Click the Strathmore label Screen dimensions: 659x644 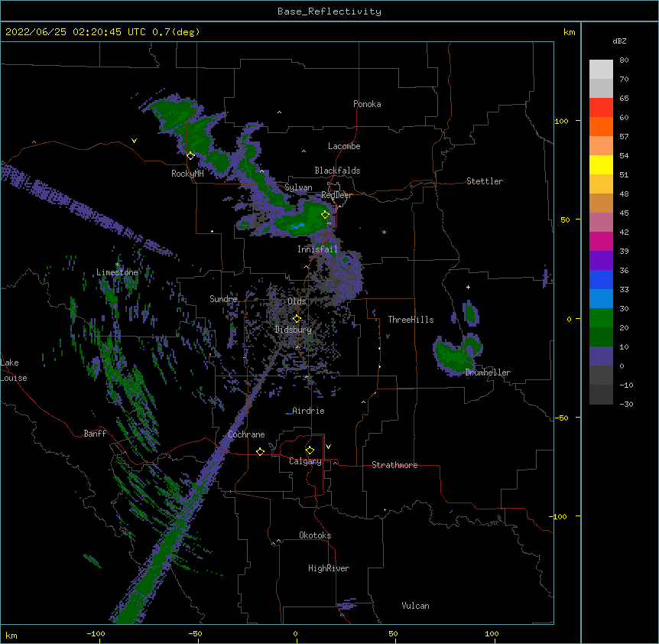pyautogui.click(x=394, y=465)
